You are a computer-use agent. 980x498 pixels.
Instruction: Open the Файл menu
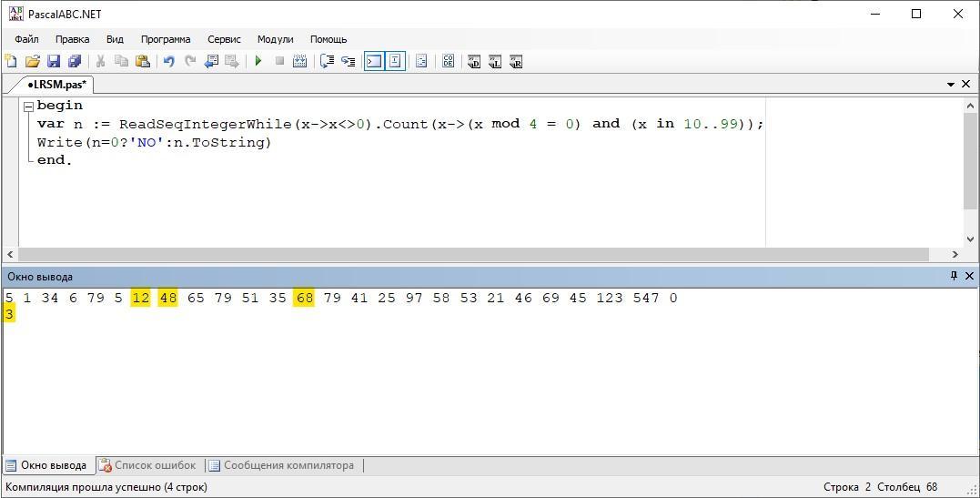27,39
